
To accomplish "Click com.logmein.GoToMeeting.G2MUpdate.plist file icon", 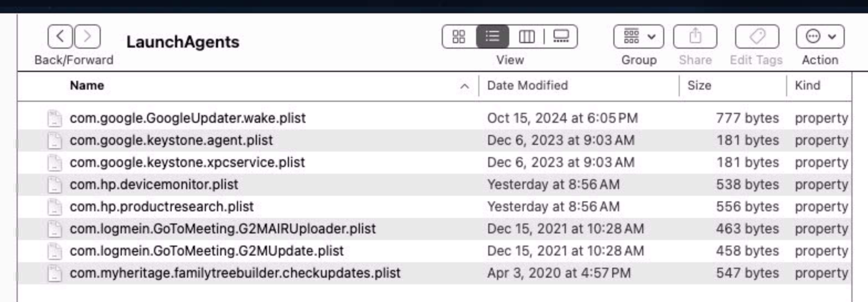I will tap(54, 251).
